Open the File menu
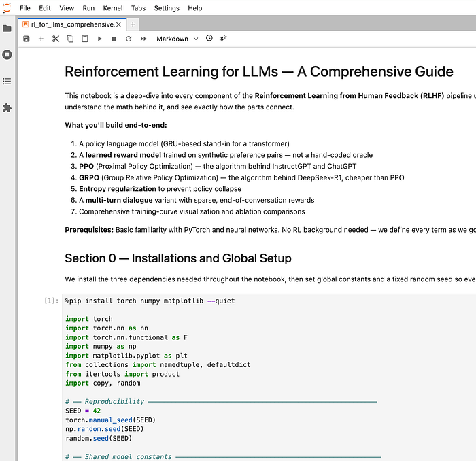 point(25,8)
